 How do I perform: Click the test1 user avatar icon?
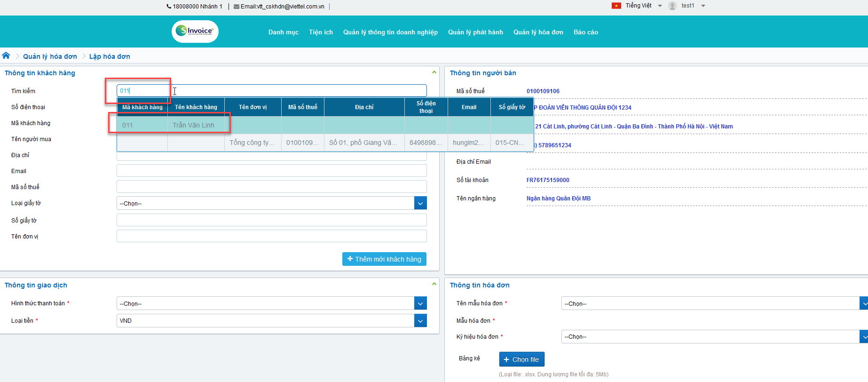pyautogui.click(x=672, y=6)
